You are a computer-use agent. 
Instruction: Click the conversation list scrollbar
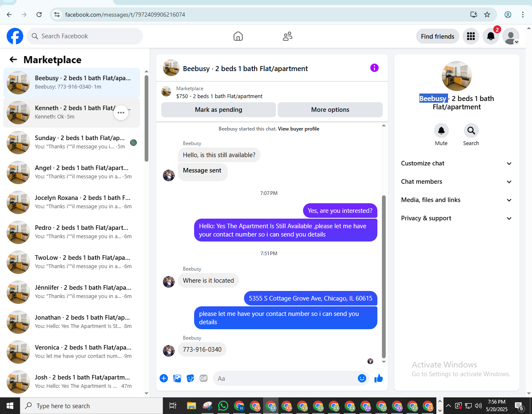click(146, 118)
